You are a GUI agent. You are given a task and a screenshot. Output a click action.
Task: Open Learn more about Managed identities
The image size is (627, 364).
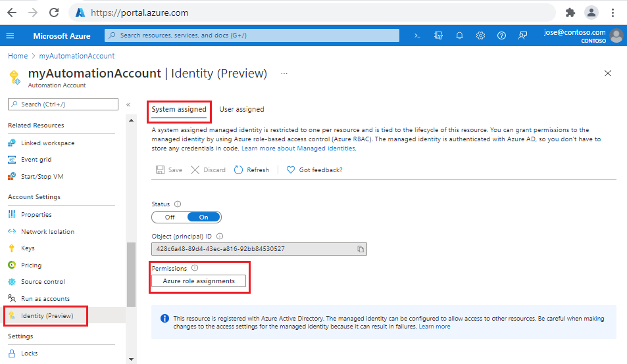pos(299,148)
